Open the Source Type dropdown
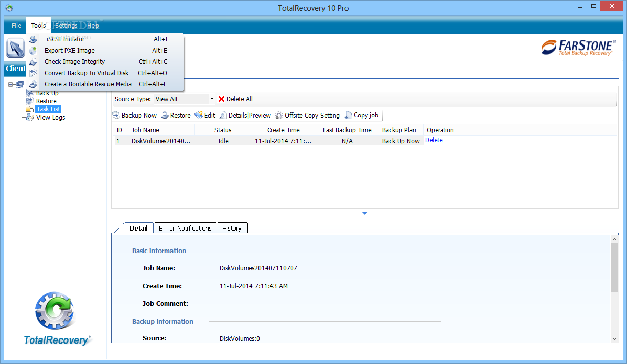 [212, 99]
